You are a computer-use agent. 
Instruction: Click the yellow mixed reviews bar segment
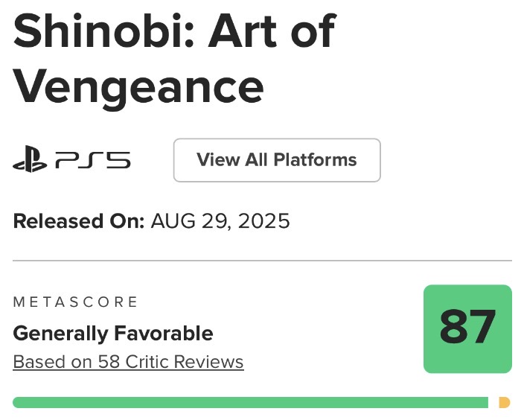click(504, 403)
